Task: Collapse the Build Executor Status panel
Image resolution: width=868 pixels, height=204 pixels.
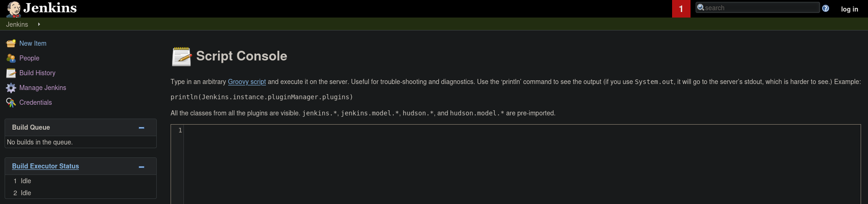Action: (x=142, y=167)
